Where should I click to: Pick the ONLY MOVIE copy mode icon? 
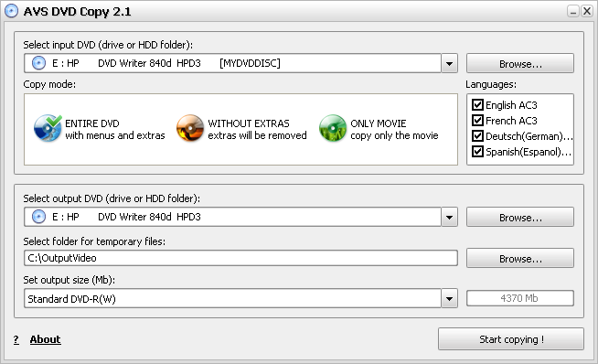[x=333, y=128]
